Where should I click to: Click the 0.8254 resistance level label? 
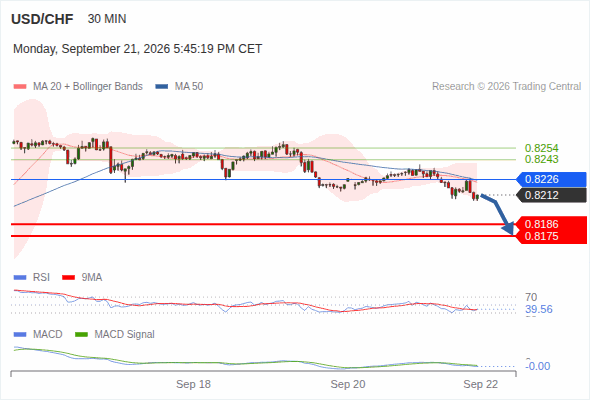click(541, 148)
